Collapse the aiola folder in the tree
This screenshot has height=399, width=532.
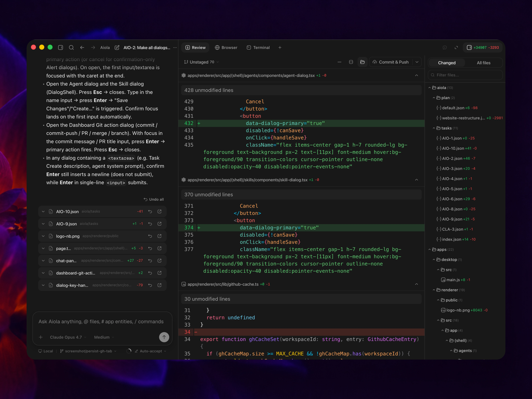pos(430,88)
